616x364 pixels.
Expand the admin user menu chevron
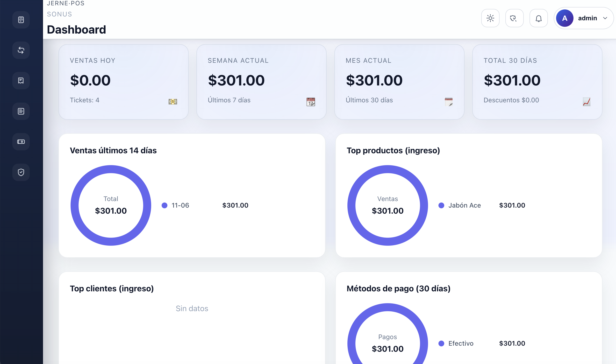pyautogui.click(x=605, y=18)
